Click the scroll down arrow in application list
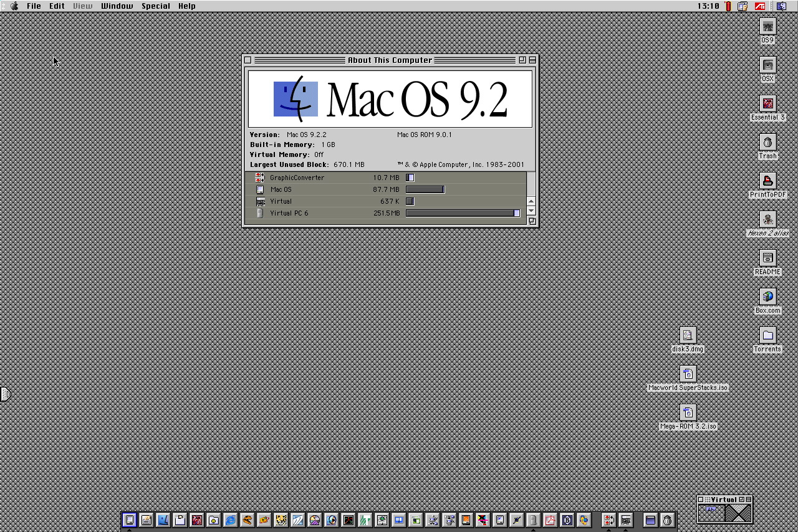The image size is (798, 532). point(531,211)
